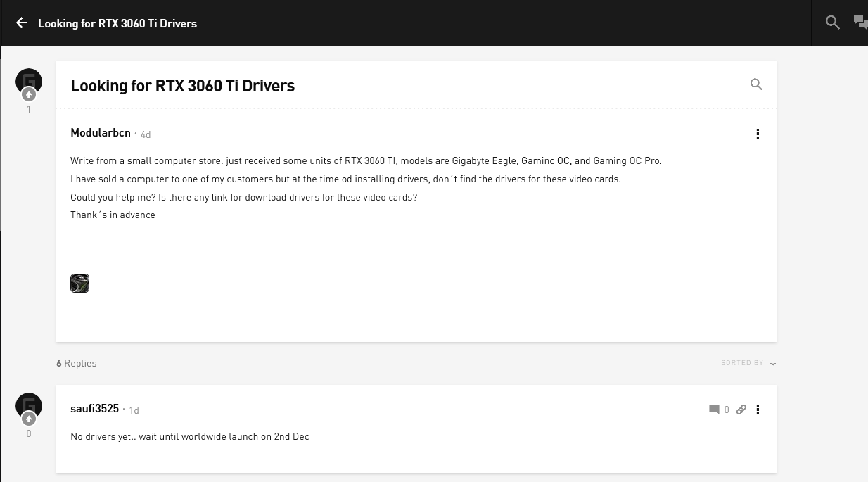Image resolution: width=868 pixels, height=482 pixels.
Task: Search within the thread using magnifier icon
Action: pos(756,84)
